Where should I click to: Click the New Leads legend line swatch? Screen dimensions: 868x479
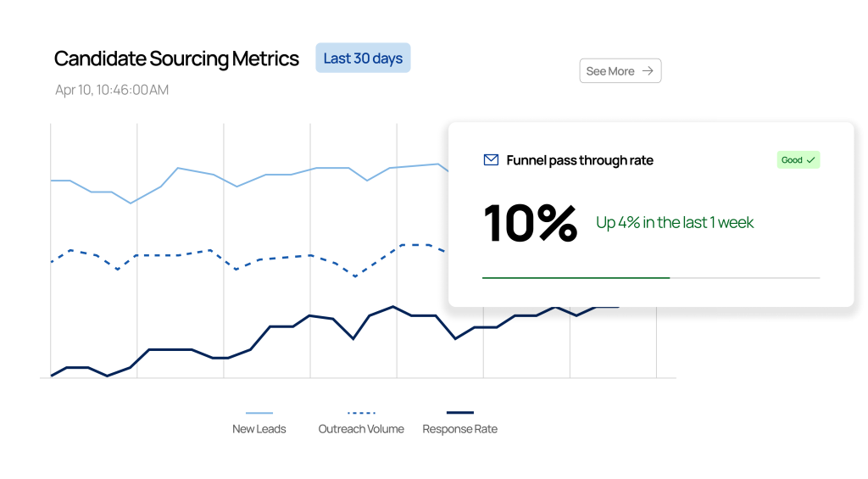[x=259, y=413]
